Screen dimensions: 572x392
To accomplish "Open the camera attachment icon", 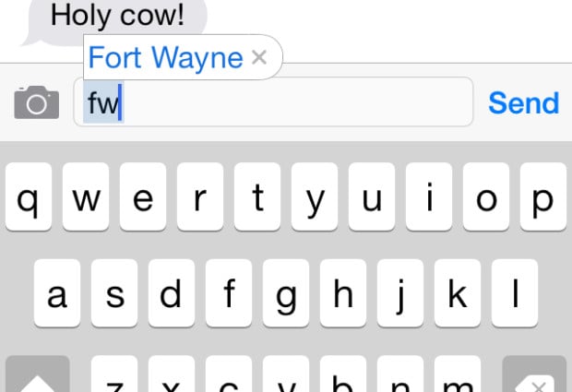I will click(37, 102).
